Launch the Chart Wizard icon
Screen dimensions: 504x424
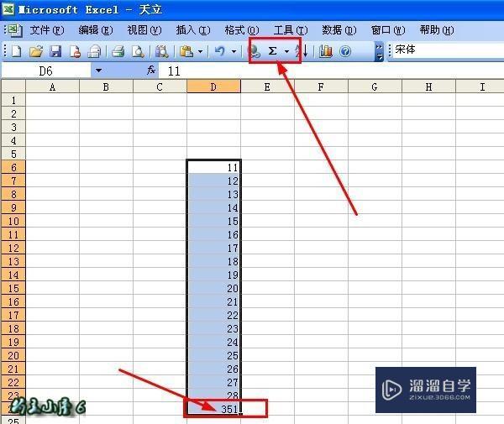(326, 51)
